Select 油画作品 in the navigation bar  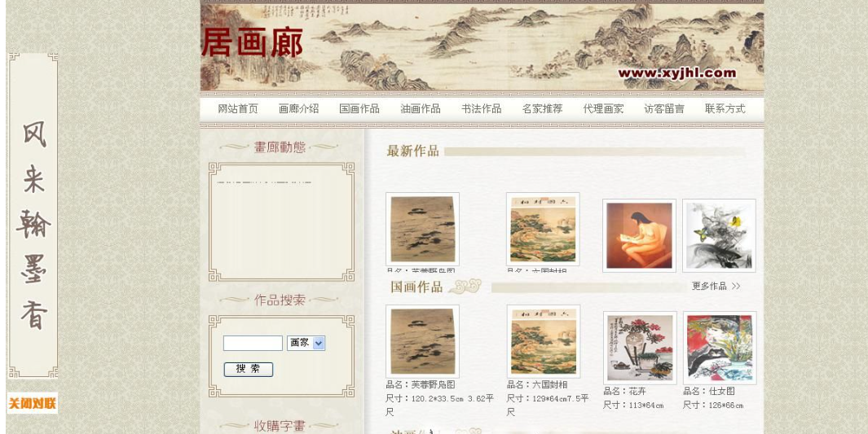coord(421,109)
